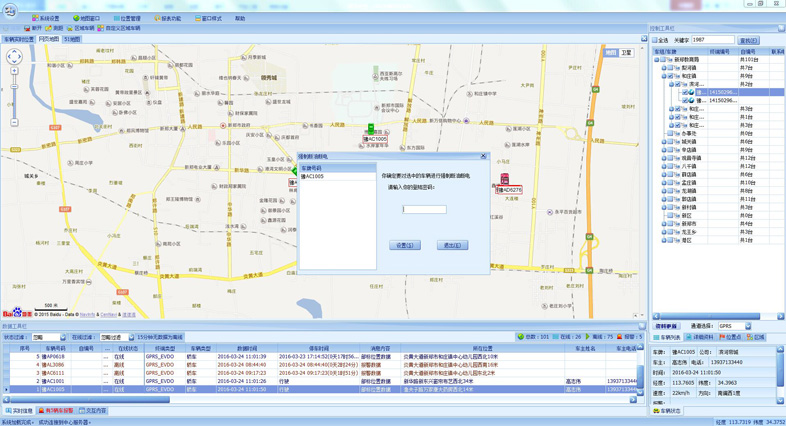Toggle the 全选 select all checkbox
The height and width of the screenshot is (426, 786).
pos(655,41)
